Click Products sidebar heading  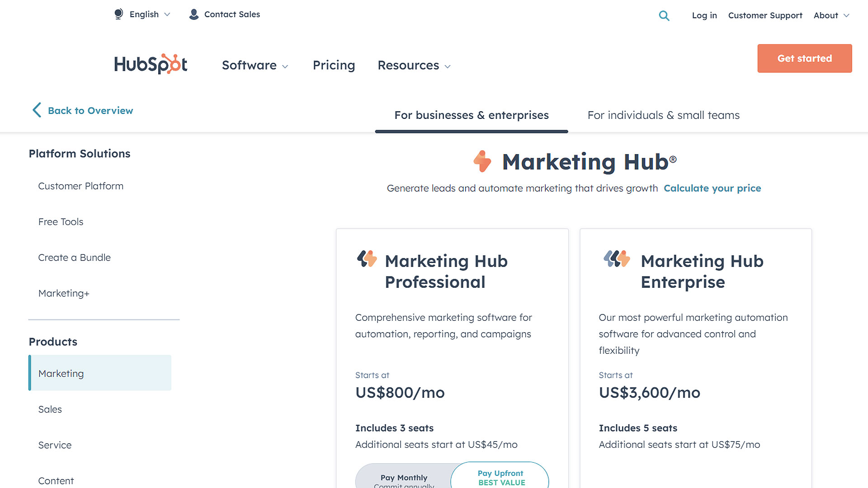[53, 342]
